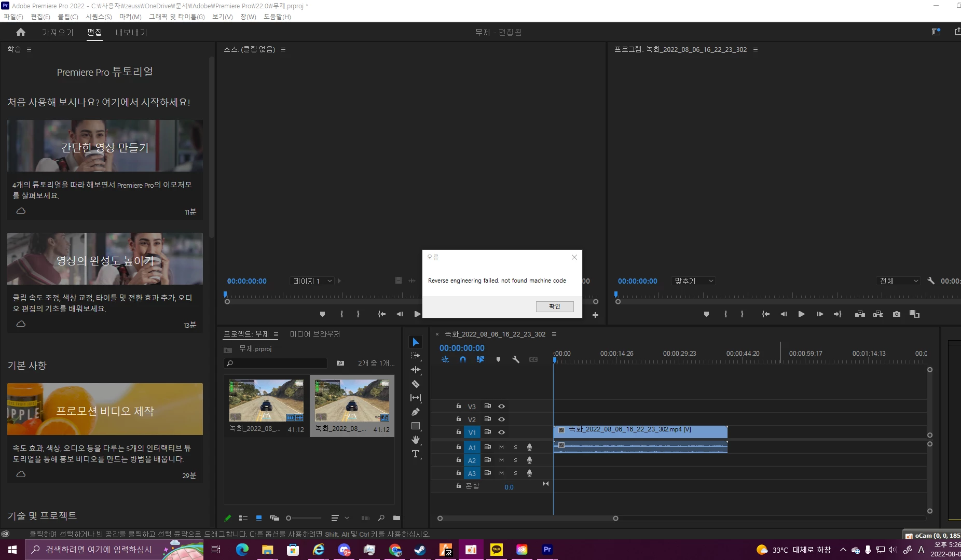Open the 파일(F) menu

point(13,17)
